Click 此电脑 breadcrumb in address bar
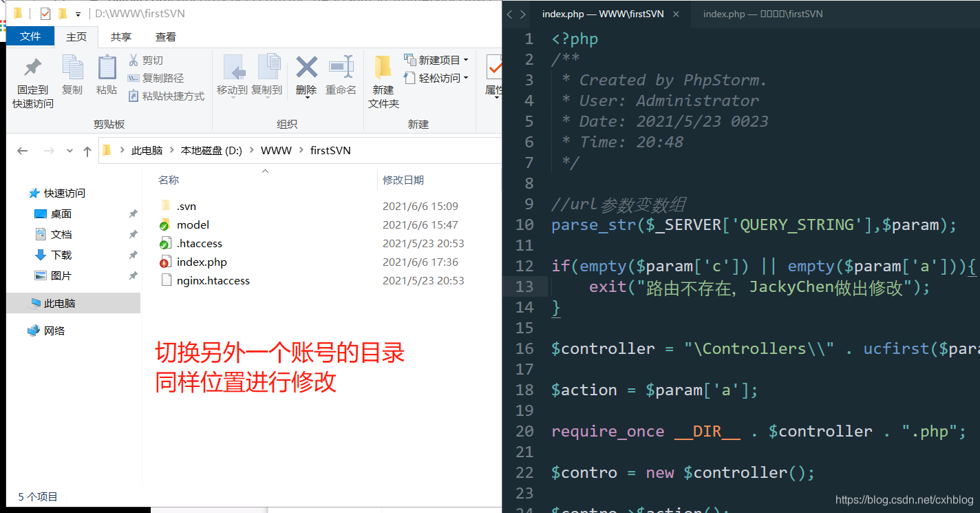Image resolution: width=980 pixels, height=513 pixels. (x=147, y=150)
